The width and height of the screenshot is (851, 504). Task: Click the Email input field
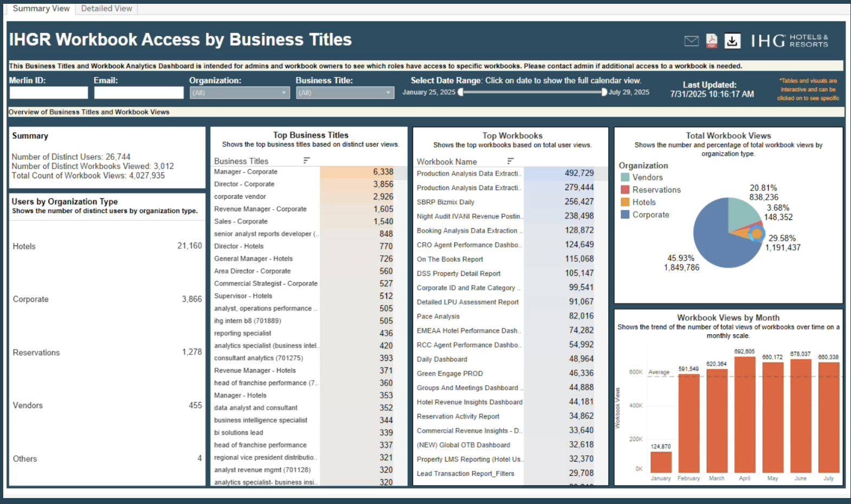point(139,93)
